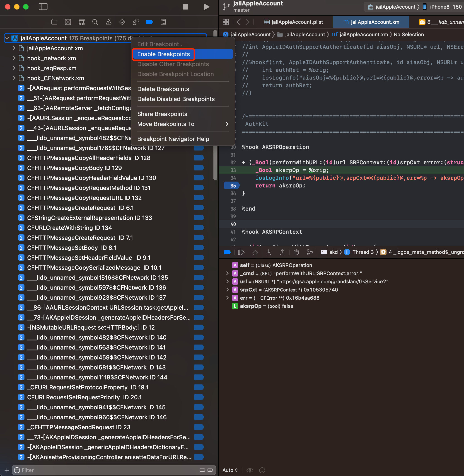Stop the running app

185,7
